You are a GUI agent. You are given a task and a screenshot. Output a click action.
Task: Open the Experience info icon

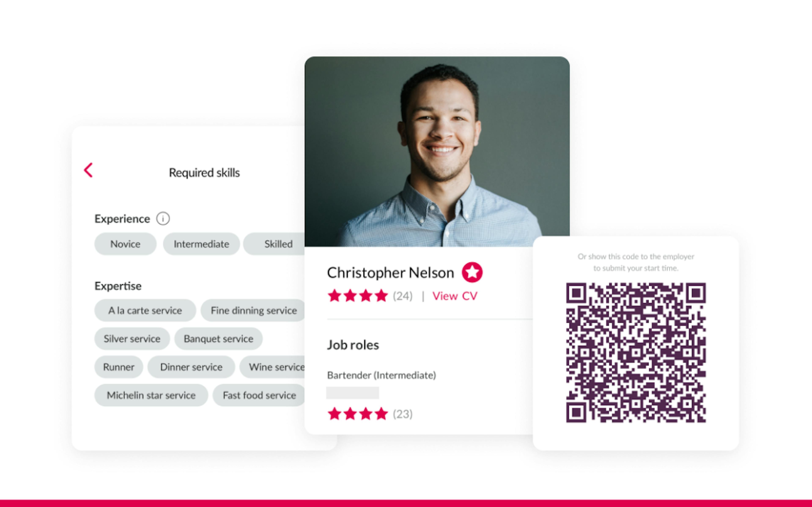tap(163, 219)
